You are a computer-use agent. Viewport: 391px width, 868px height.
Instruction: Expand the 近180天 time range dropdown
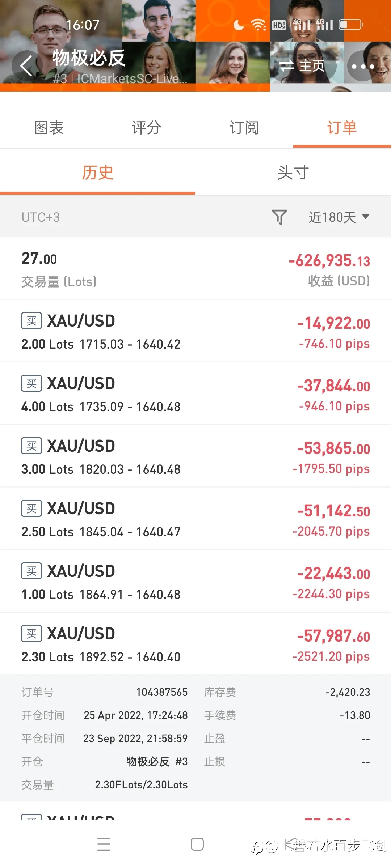[339, 217]
